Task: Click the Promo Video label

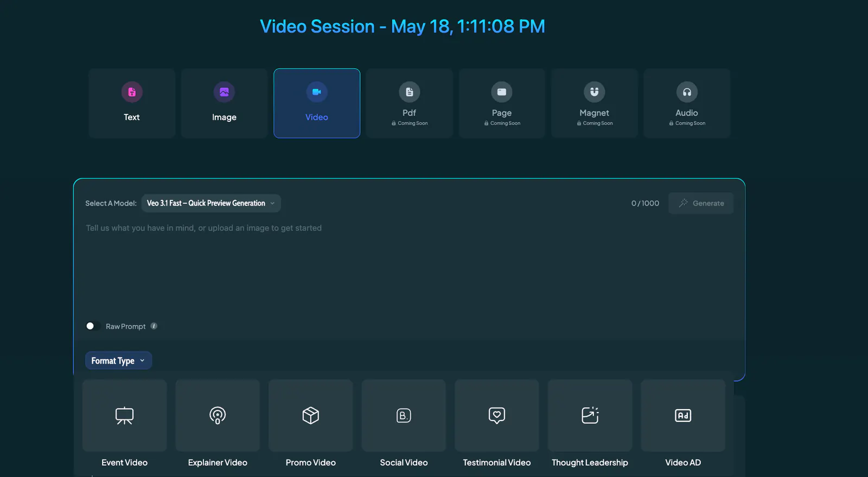Action: (311, 462)
